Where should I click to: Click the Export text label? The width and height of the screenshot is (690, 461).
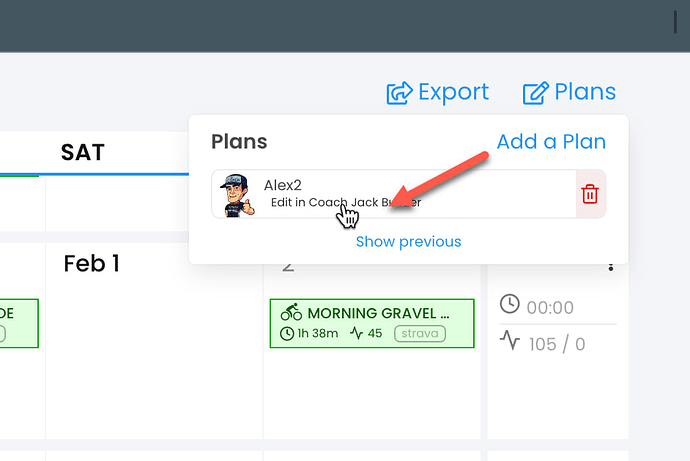coord(453,93)
